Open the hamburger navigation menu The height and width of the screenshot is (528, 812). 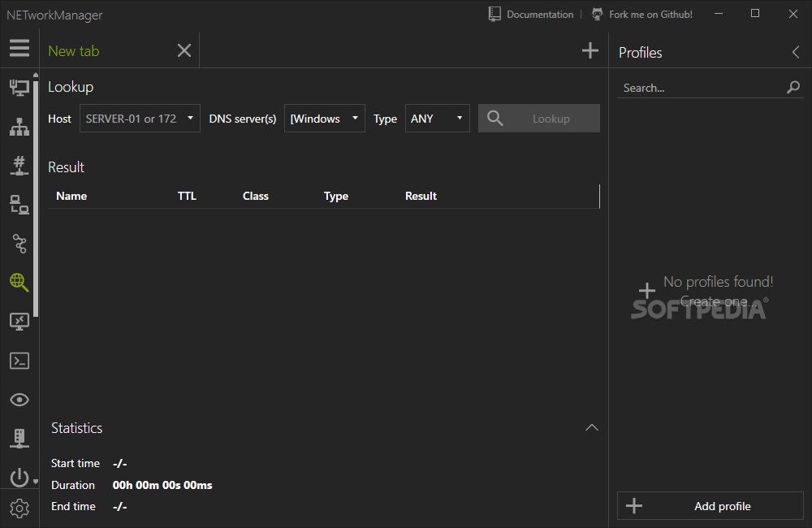pyautogui.click(x=19, y=48)
